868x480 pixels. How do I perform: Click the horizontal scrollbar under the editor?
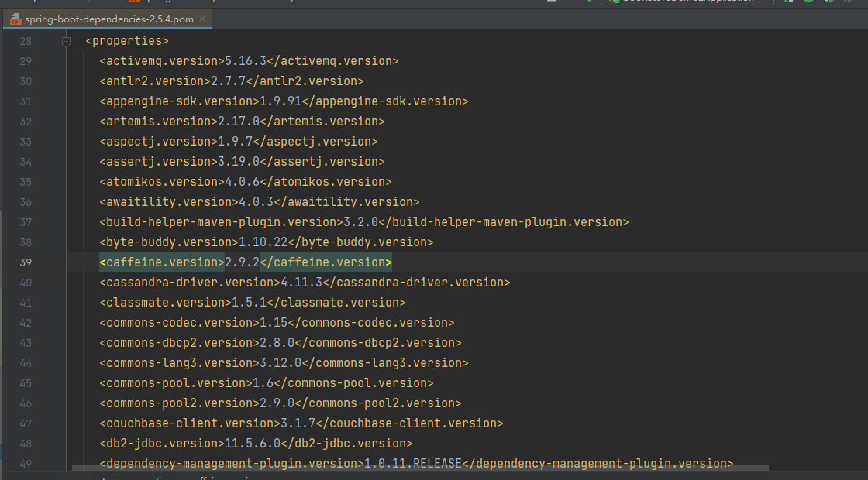[419, 468]
